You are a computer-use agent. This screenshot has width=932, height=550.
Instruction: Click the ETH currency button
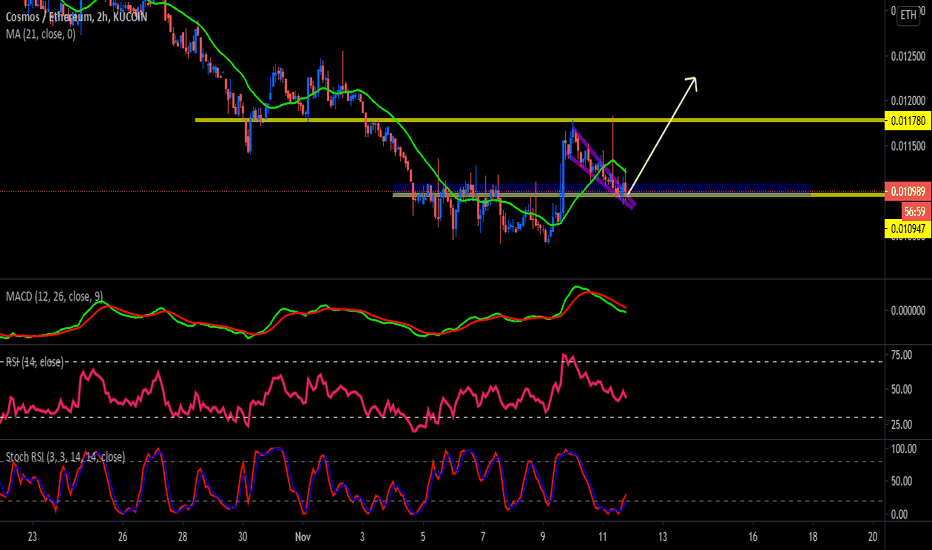pos(908,15)
